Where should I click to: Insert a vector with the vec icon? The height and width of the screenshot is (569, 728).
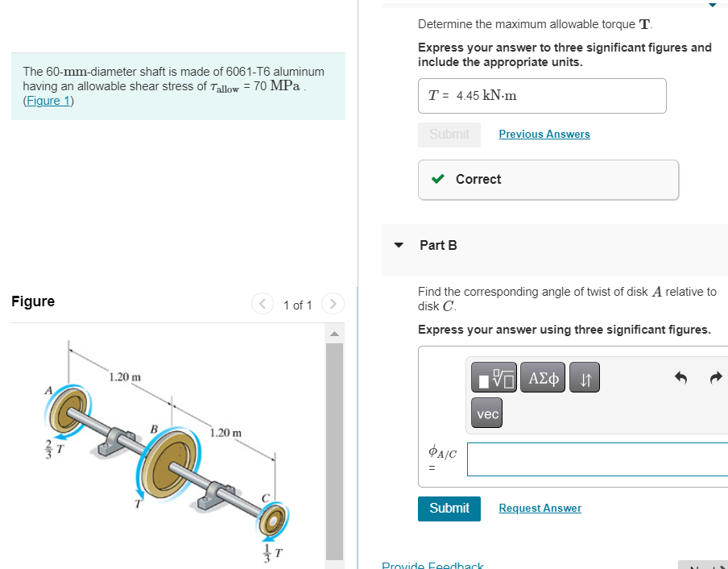click(x=486, y=413)
